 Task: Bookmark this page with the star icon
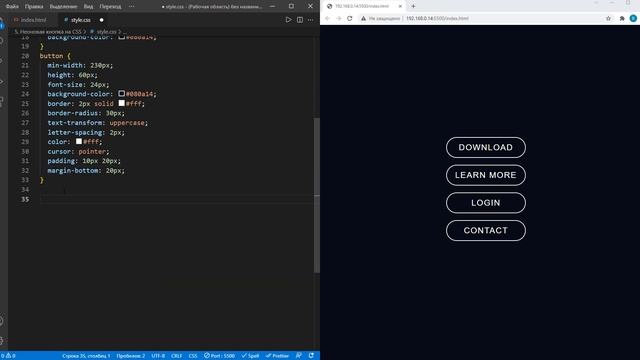pyautogui.click(x=608, y=18)
